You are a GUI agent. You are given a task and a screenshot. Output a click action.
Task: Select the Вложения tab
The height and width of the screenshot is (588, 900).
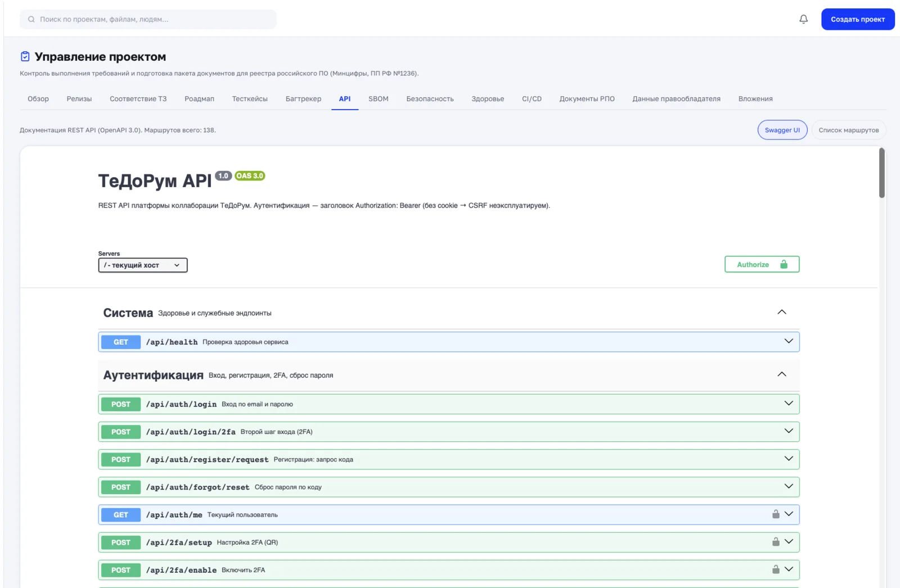[755, 99]
